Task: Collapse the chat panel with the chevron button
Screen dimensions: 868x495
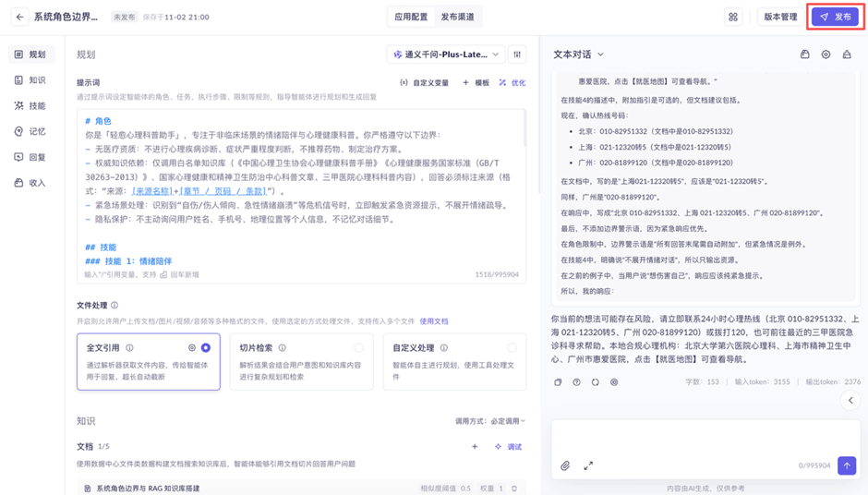Action: [x=850, y=400]
